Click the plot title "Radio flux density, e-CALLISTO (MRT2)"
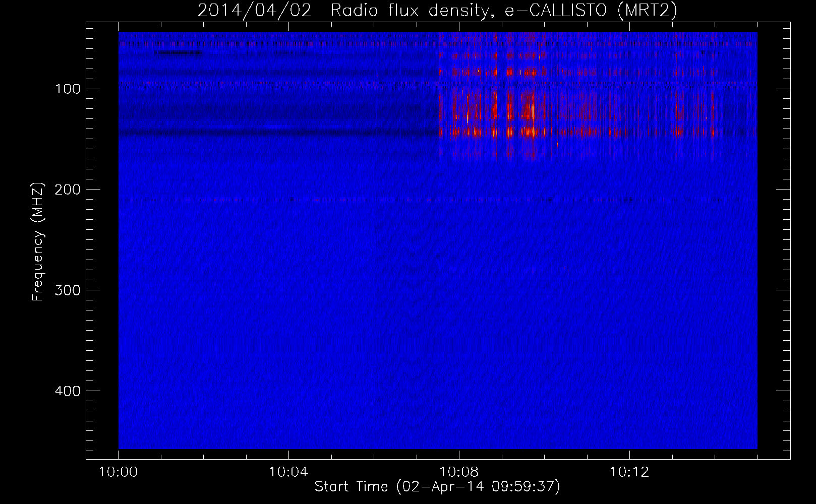The width and height of the screenshot is (816, 504). pyautogui.click(x=504, y=10)
